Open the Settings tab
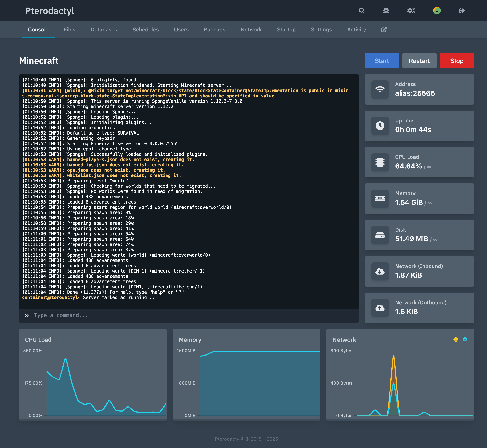The width and height of the screenshot is (487, 448). [x=321, y=30]
